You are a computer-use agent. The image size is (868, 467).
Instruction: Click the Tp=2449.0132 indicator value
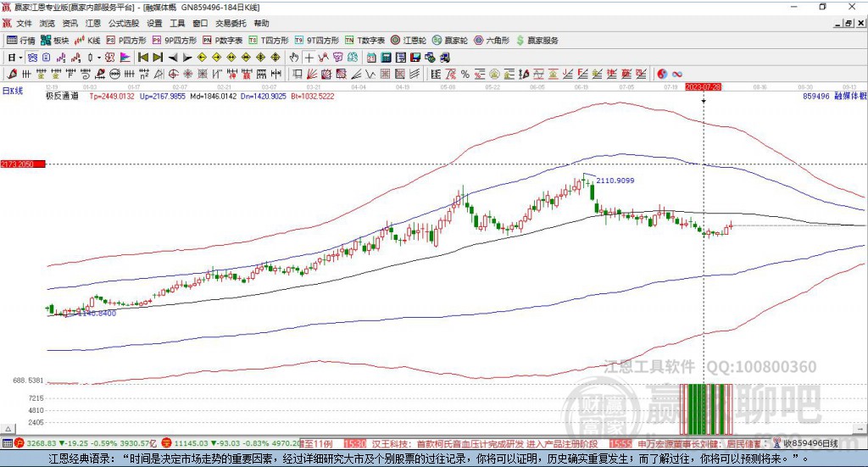pyautogui.click(x=112, y=96)
